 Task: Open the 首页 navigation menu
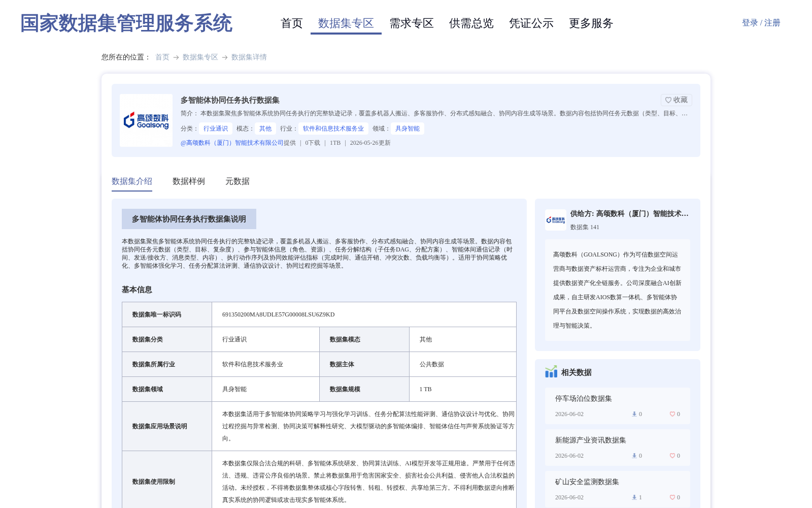(292, 23)
